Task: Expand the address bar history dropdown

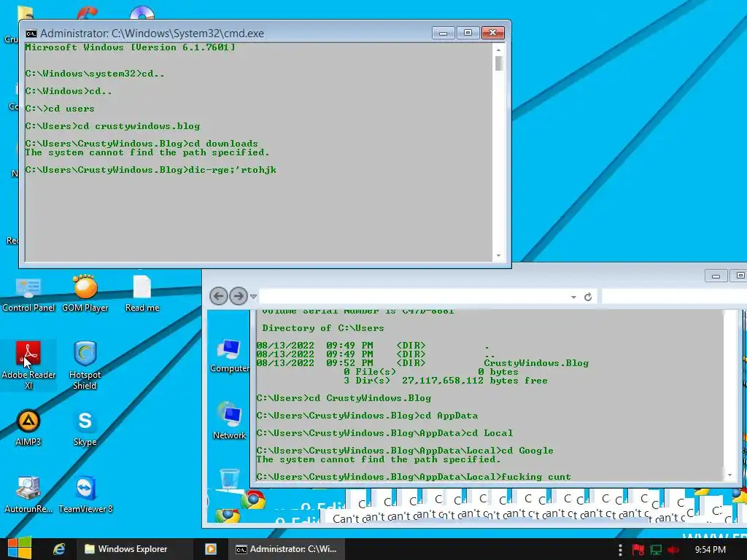Action: point(573,297)
